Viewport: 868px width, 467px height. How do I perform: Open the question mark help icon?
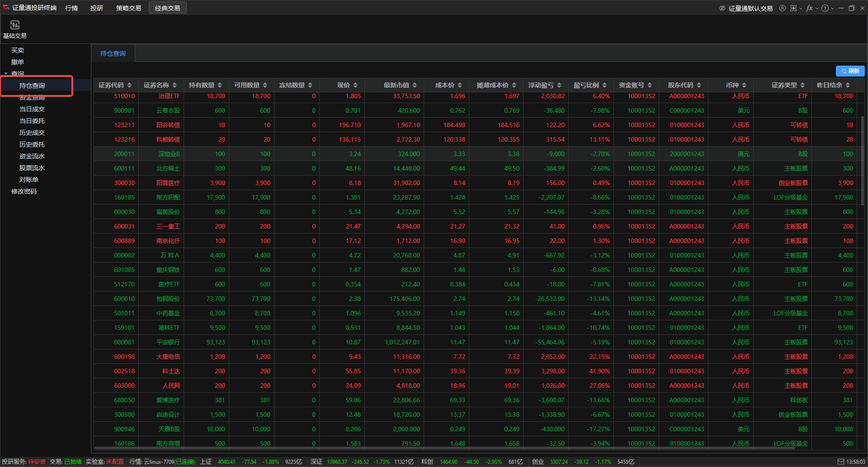825,8
